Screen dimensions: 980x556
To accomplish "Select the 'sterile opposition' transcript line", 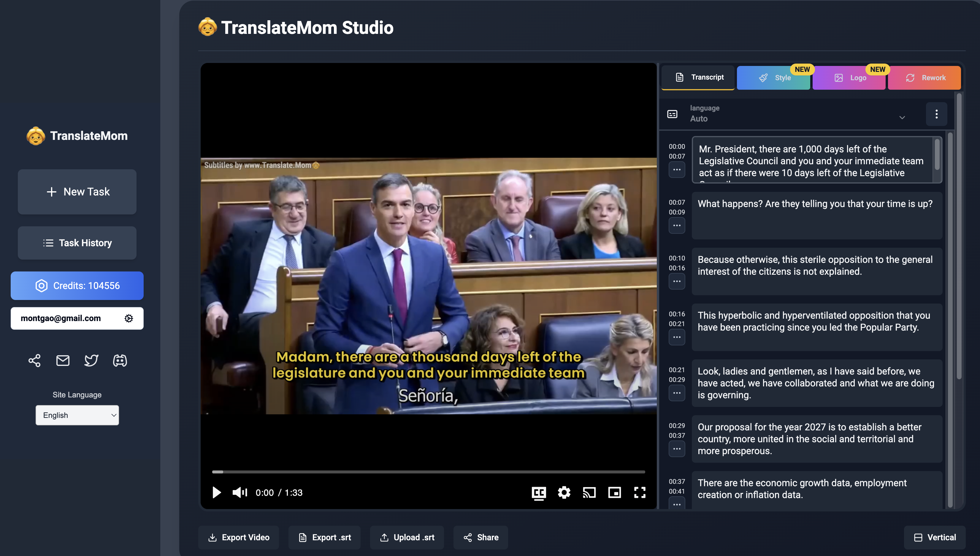I will [x=817, y=271].
